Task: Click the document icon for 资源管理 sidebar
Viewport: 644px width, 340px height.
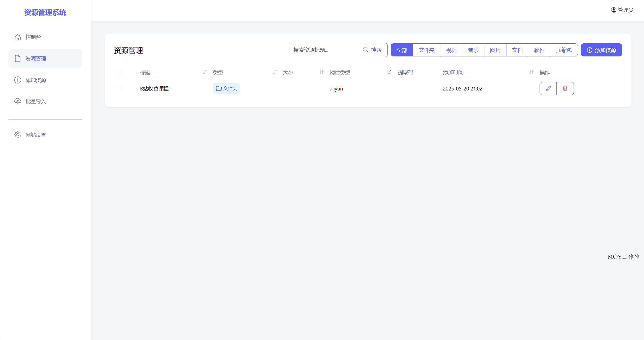Action: point(18,58)
